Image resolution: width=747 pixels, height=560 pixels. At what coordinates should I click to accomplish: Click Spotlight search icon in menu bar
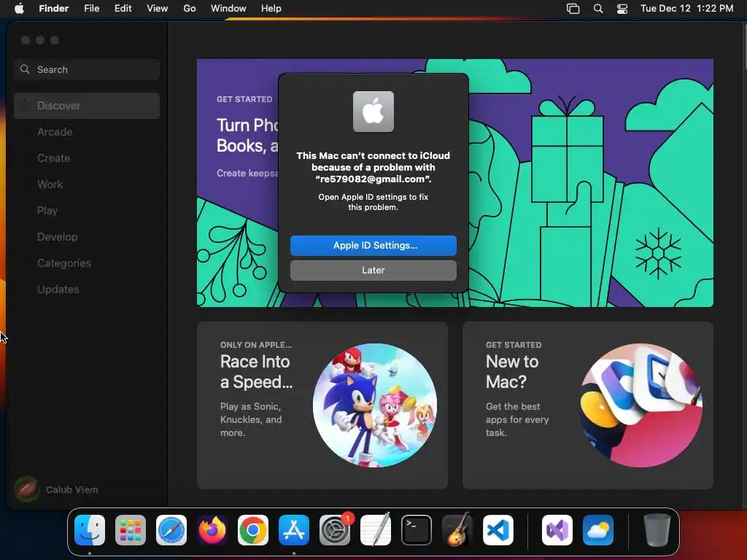coord(598,9)
